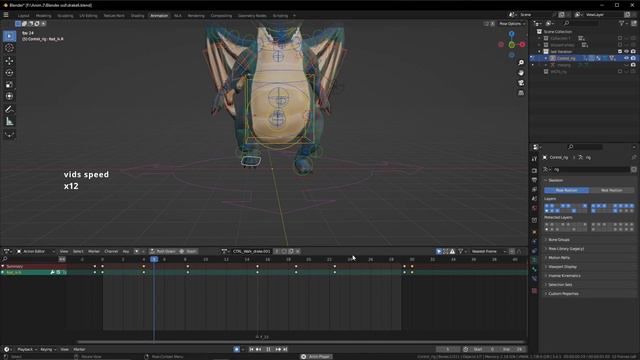Toggle the camera view icon

tap(521, 83)
